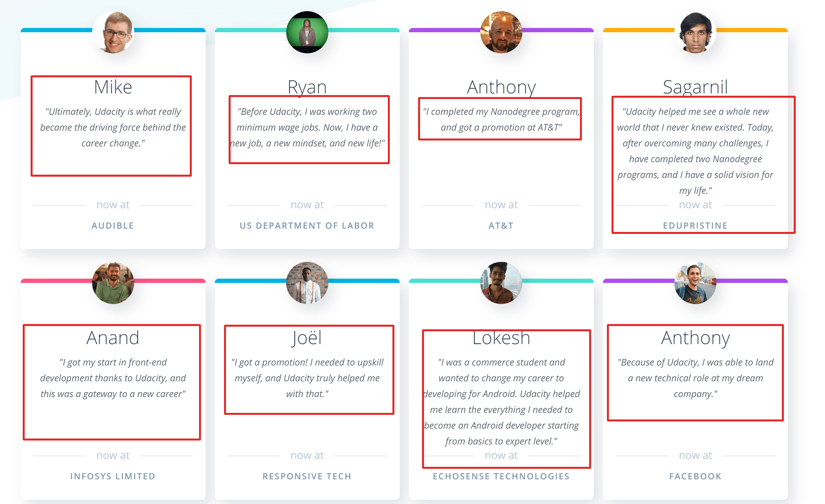Click Anand's profile photo
This screenshot has width=825, height=504.
click(113, 283)
